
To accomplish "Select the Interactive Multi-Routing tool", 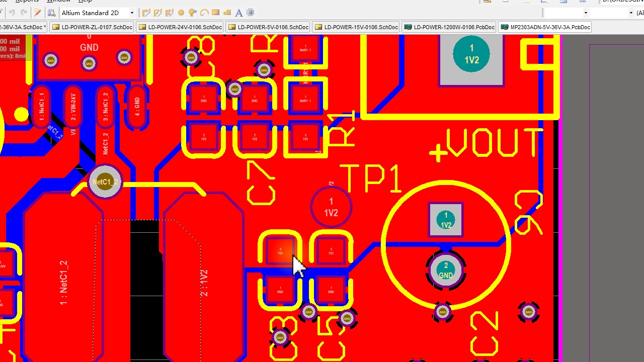I will point(158,13).
